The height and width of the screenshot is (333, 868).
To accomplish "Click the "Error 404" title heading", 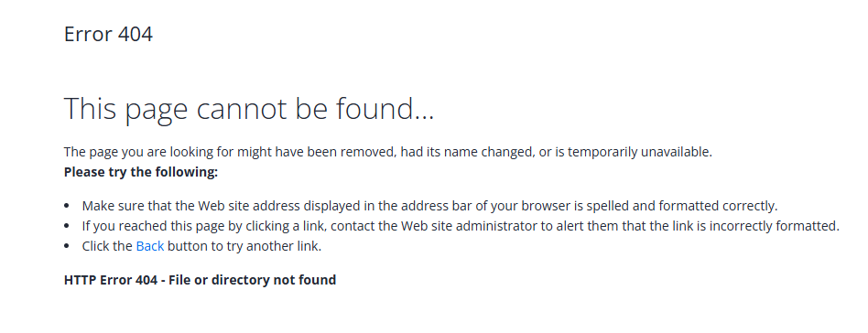I will click(108, 34).
